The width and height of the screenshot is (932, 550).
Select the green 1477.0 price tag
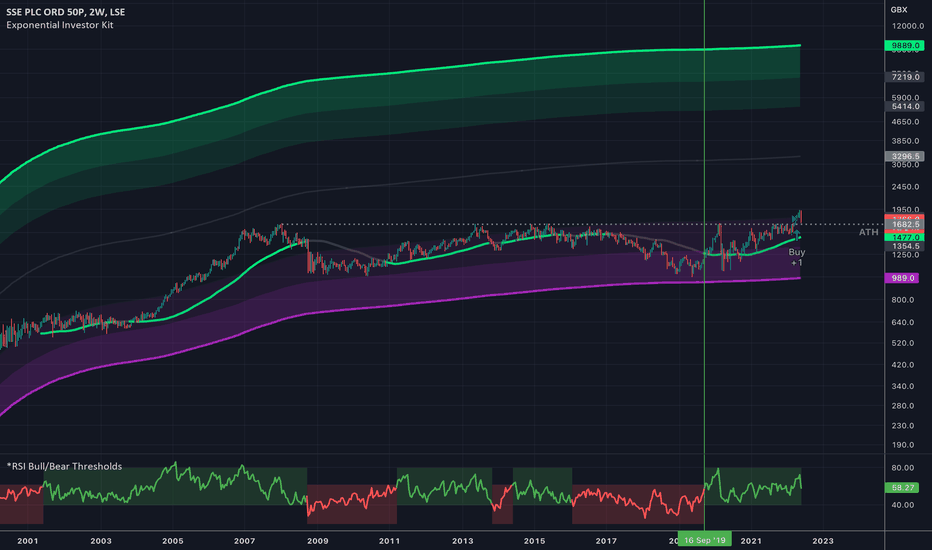(904, 237)
